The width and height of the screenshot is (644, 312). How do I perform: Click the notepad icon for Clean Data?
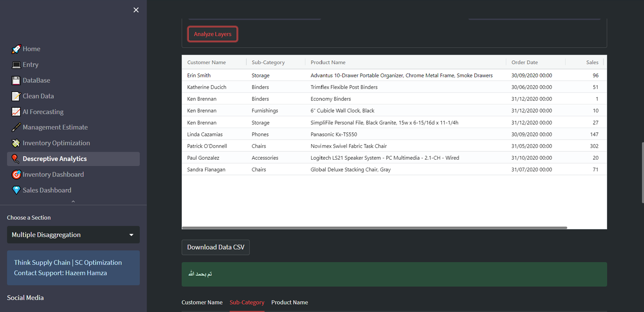click(16, 96)
